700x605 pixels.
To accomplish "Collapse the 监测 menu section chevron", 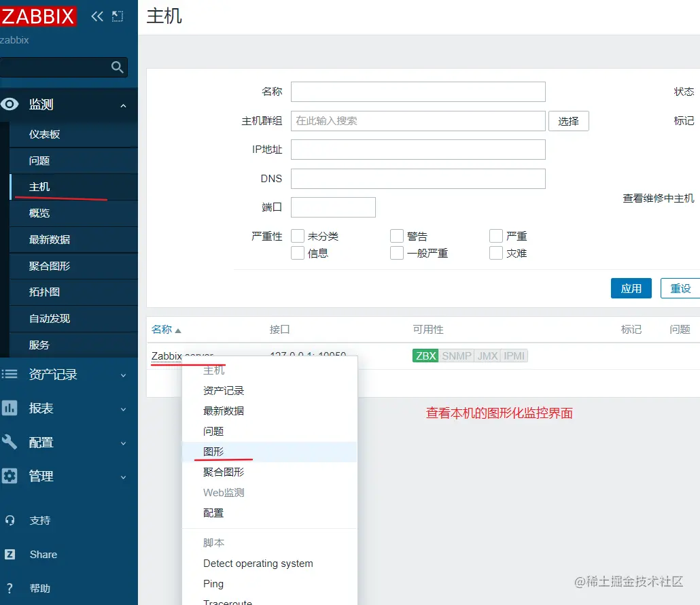I will 123,106.
